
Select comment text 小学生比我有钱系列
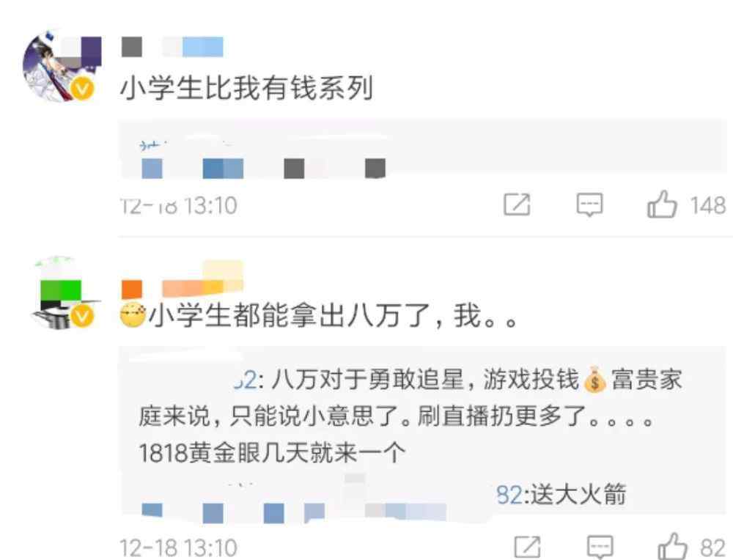[x=246, y=89]
